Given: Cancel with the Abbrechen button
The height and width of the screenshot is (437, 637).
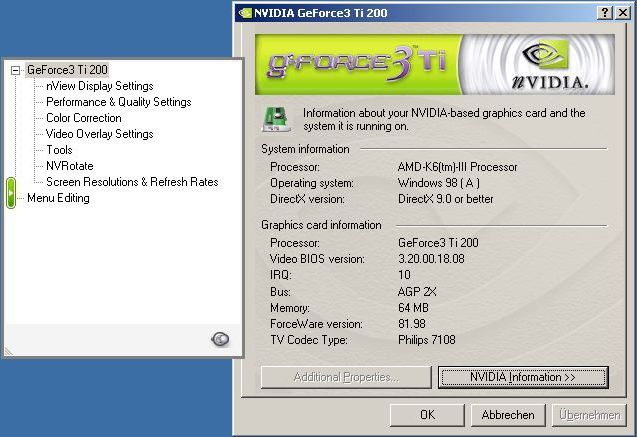Looking at the screenshot, I should point(508,415).
